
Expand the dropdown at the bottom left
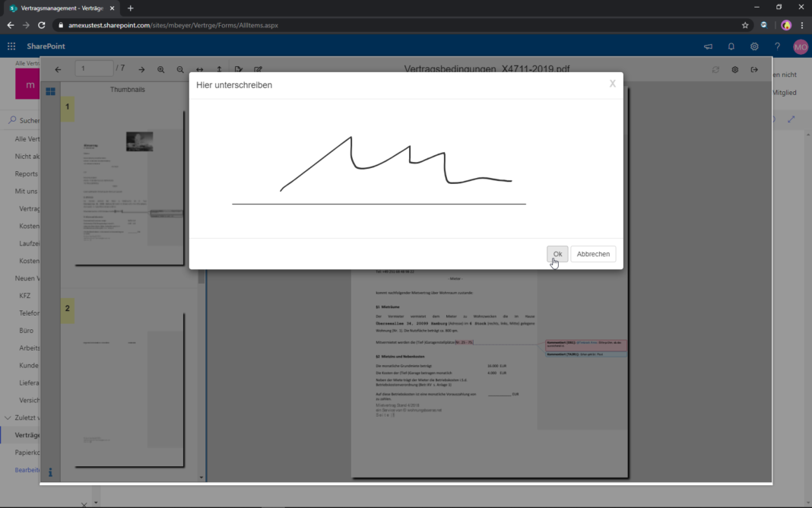click(95, 501)
